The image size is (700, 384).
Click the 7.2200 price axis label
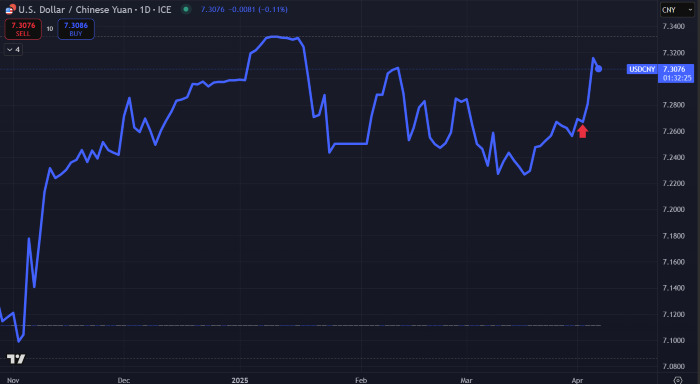tap(674, 184)
